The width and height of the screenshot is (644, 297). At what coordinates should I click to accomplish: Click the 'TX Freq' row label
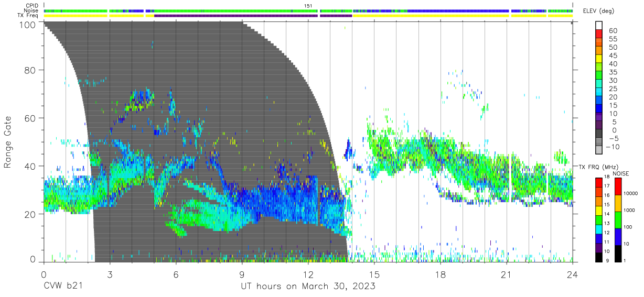click(x=28, y=16)
